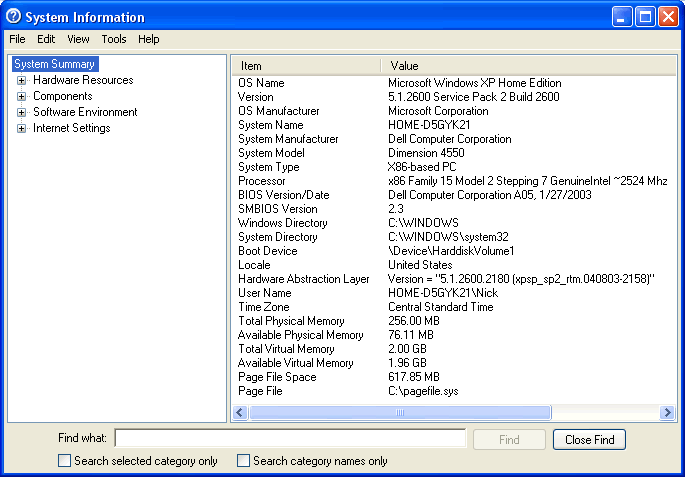Maximize the System Information window
Viewport: 685px width, 477px height.
[645, 17]
